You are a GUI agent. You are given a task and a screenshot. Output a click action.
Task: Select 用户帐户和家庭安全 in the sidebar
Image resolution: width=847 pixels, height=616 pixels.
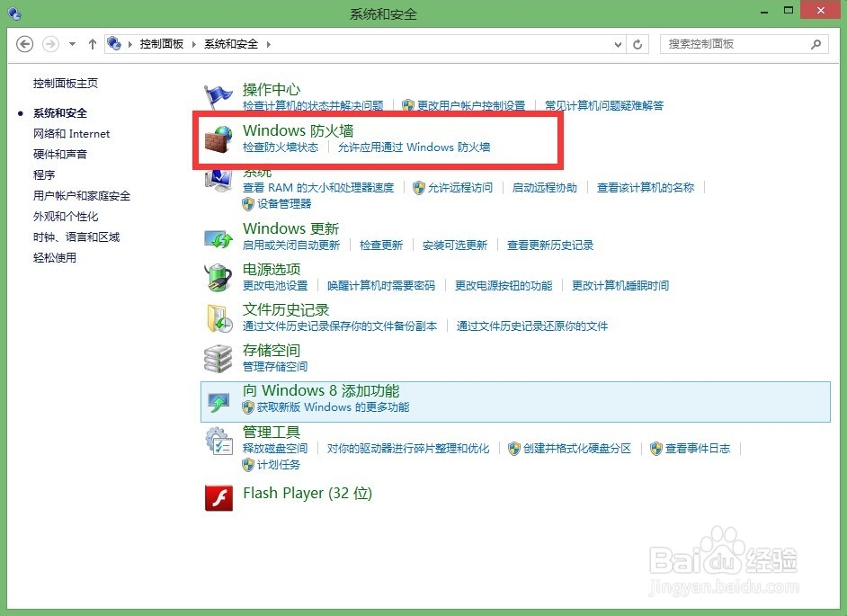point(82,196)
